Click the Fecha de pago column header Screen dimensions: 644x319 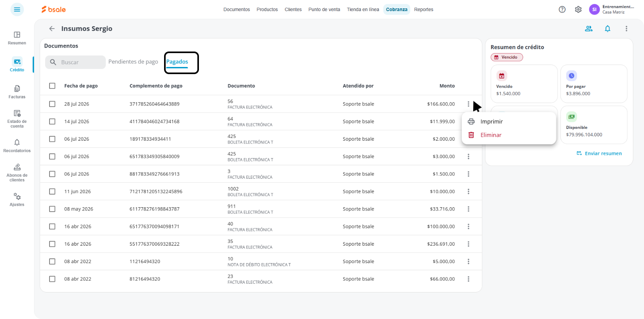tap(81, 86)
